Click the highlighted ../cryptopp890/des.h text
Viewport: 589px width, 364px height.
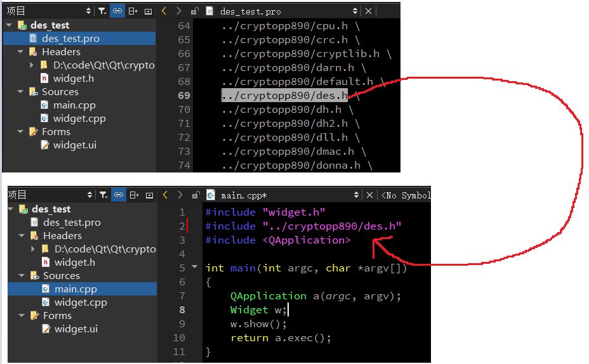(284, 96)
